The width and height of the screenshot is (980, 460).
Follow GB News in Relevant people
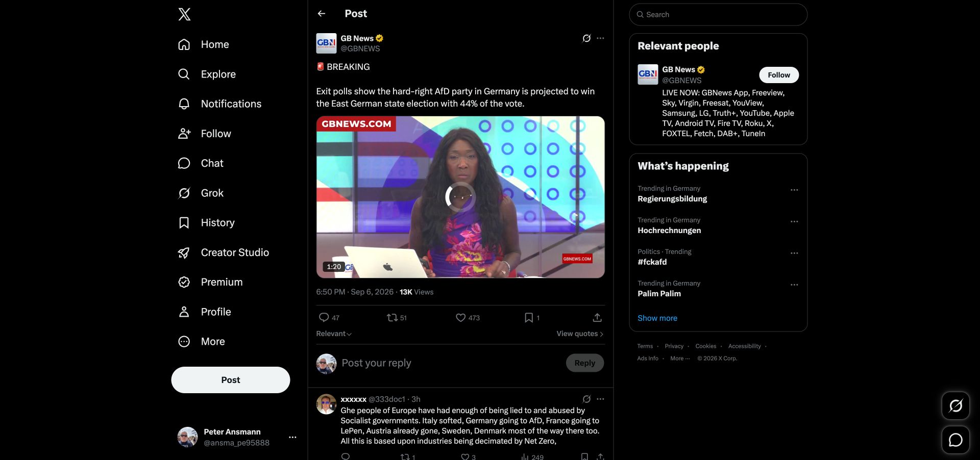779,75
